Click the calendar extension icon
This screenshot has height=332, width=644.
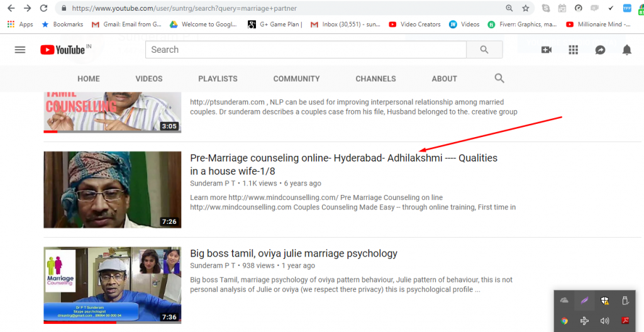coord(562,8)
